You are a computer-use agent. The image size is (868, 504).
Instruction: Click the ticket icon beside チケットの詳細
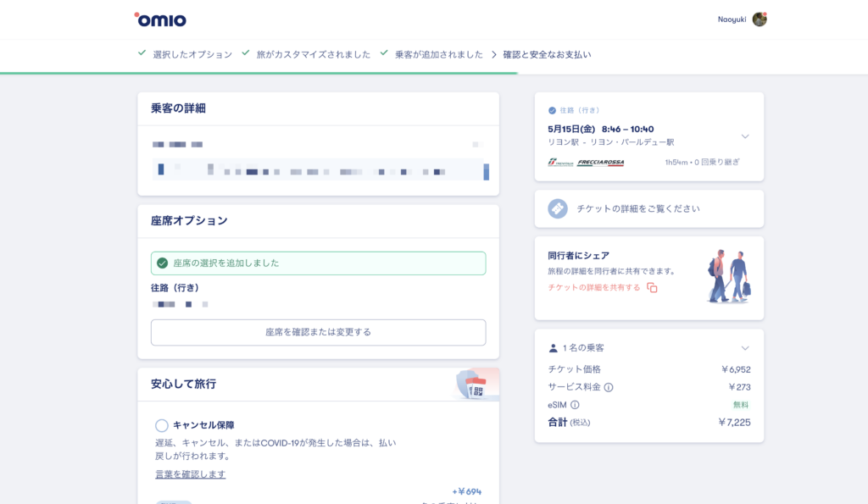tap(557, 208)
